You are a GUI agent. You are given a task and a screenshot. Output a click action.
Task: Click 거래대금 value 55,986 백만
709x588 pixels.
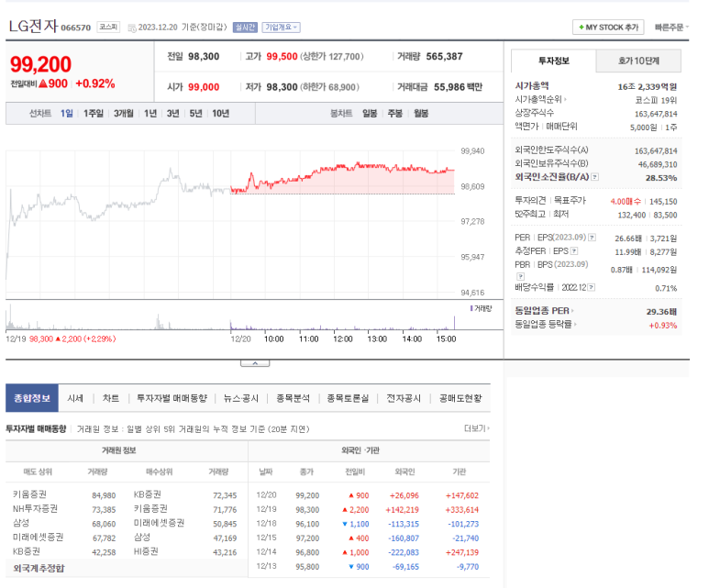(458, 87)
